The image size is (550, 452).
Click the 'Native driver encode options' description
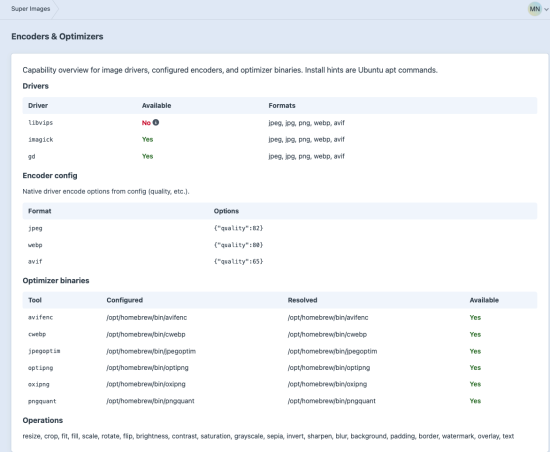[106, 191]
